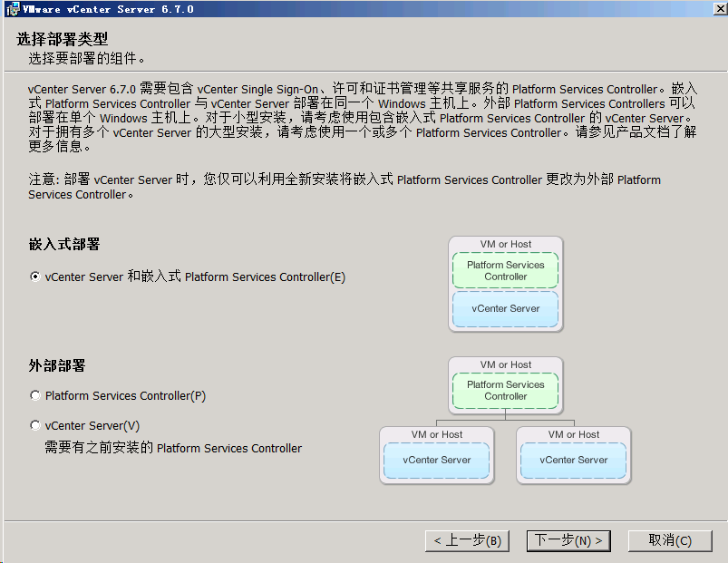Cancel the installer with 取消(C)
Screen dimensions: 728x563
click(x=670, y=540)
